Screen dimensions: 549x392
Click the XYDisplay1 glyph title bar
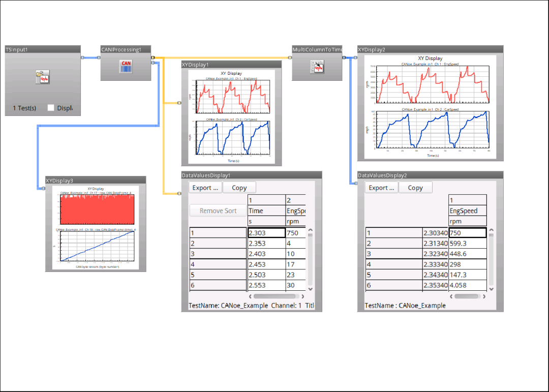[231, 65]
